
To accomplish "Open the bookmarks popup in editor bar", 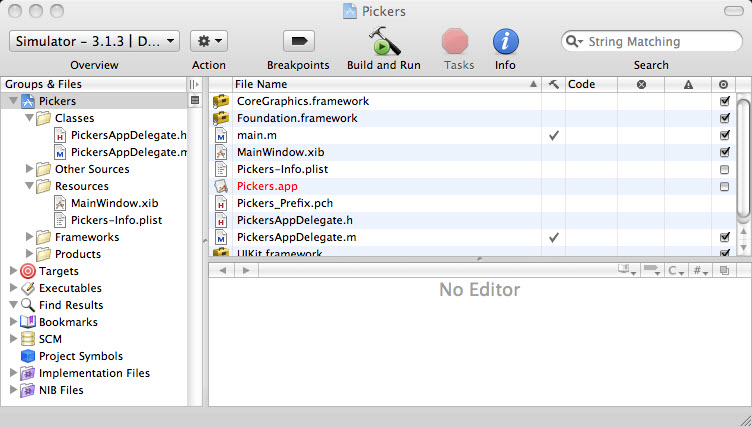I will click(626, 271).
